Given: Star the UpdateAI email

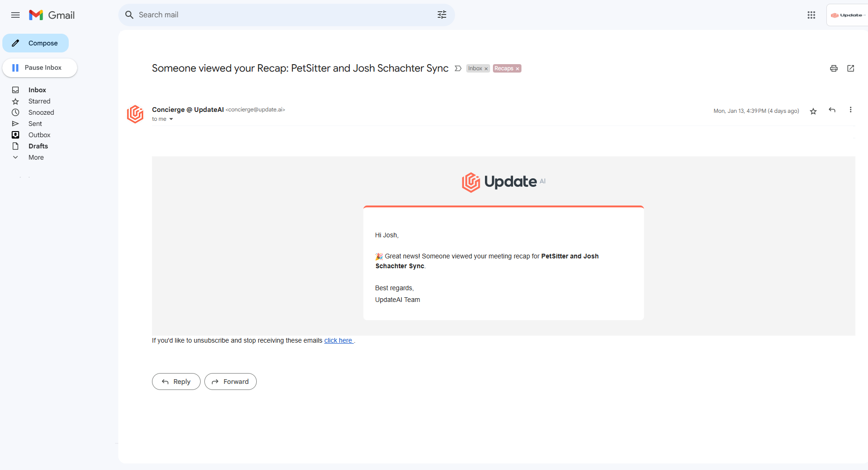Looking at the screenshot, I should (813, 111).
